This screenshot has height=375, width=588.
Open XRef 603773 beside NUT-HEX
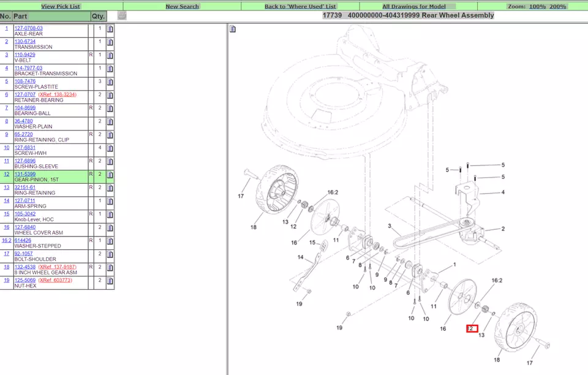(54, 279)
